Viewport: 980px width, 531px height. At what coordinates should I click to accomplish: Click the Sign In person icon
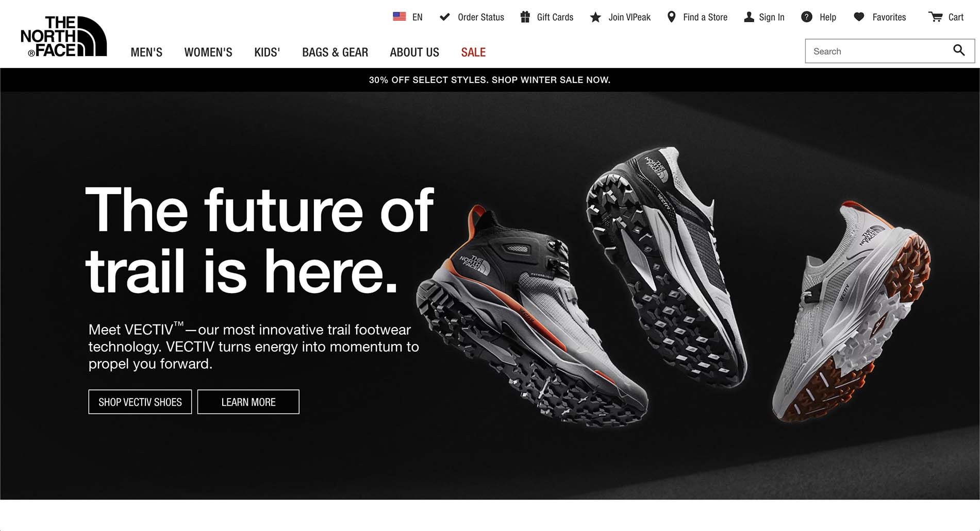749,17
